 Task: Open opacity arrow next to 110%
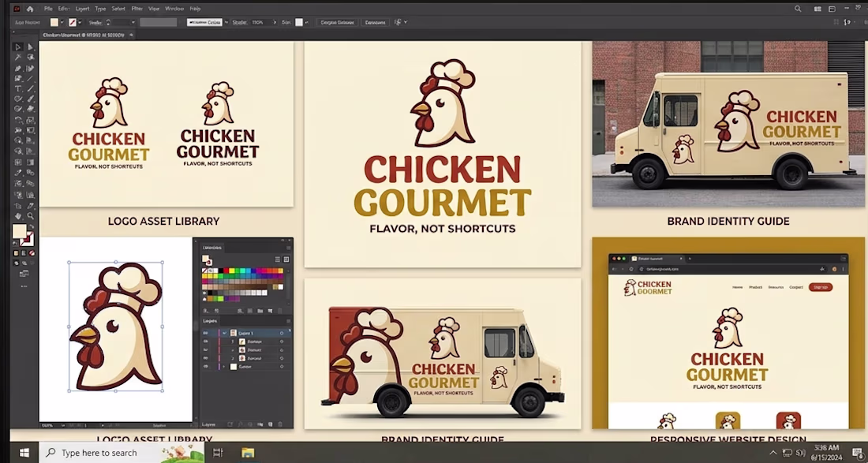click(274, 23)
